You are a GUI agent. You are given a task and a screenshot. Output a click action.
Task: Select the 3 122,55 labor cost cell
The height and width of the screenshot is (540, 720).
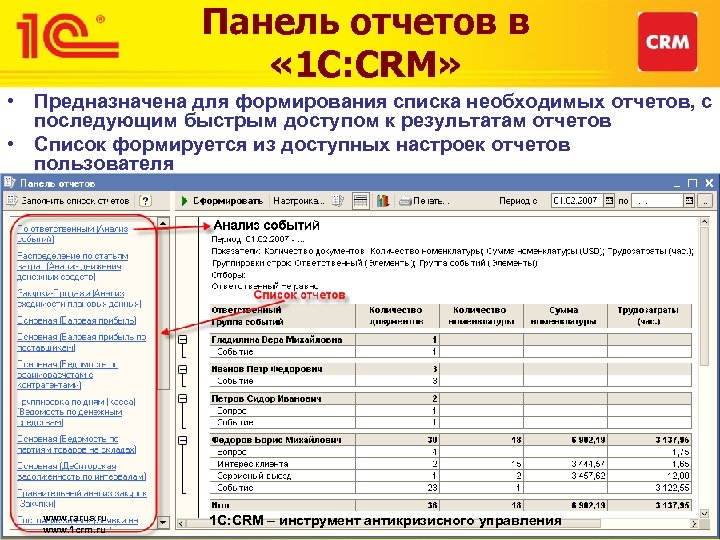[x=649, y=488]
